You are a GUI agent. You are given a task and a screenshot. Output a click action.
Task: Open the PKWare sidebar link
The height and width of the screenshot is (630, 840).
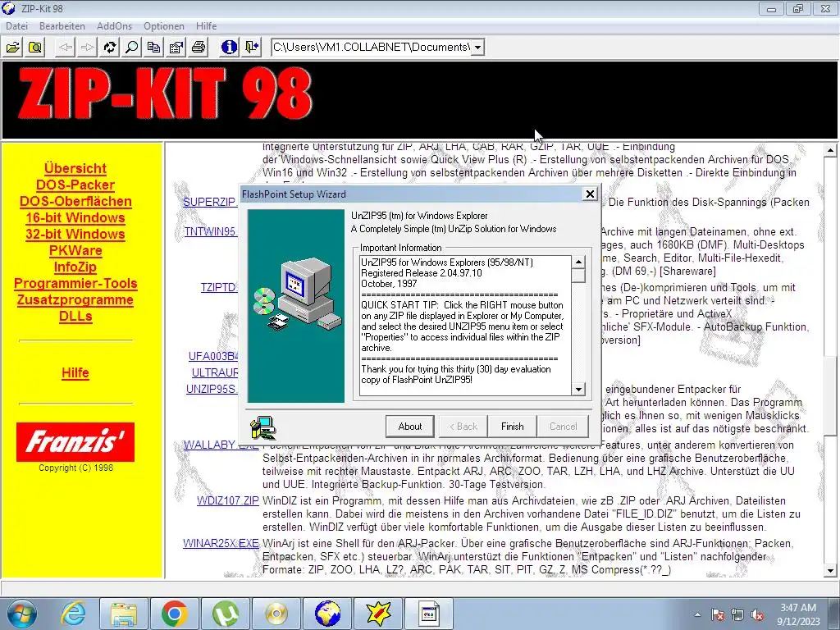pos(75,251)
